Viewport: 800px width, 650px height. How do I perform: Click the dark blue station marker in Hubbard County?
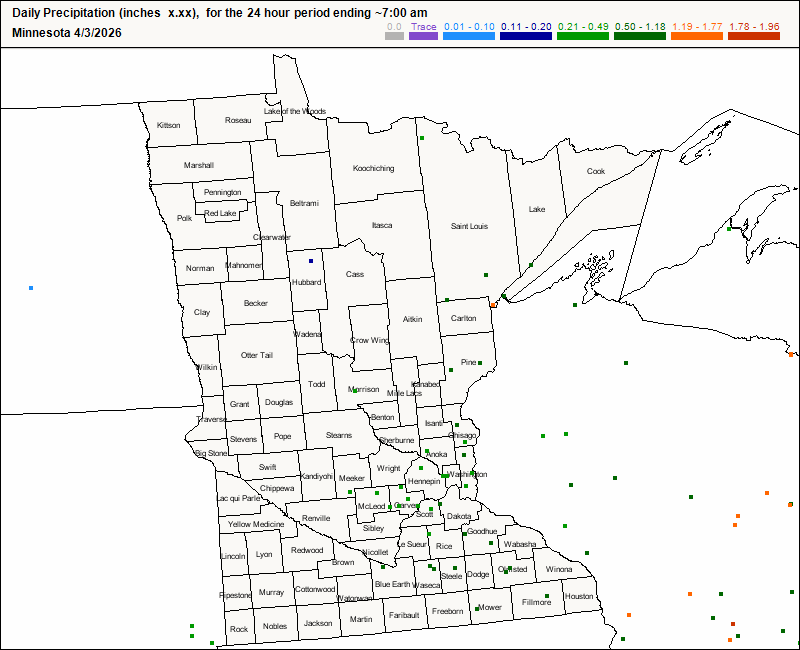[x=311, y=261]
